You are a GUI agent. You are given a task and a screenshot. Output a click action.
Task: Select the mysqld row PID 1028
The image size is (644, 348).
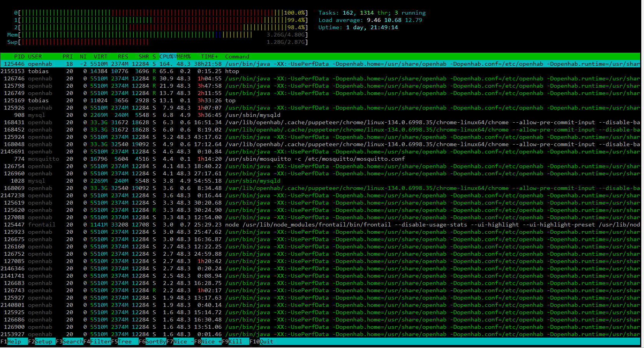(x=320, y=181)
